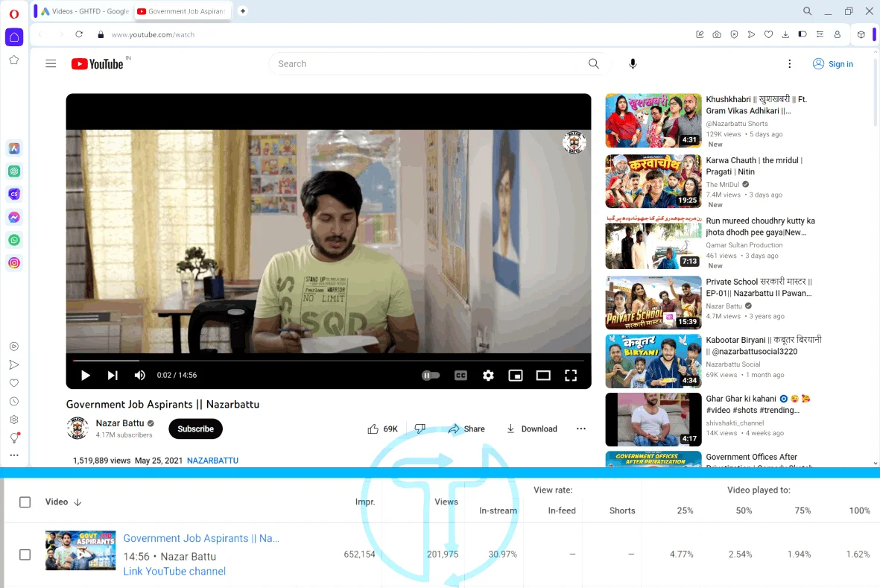The image size is (880, 588).
Task: Switch to Videos - GHTFD Google tab
Action: pos(85,11)
